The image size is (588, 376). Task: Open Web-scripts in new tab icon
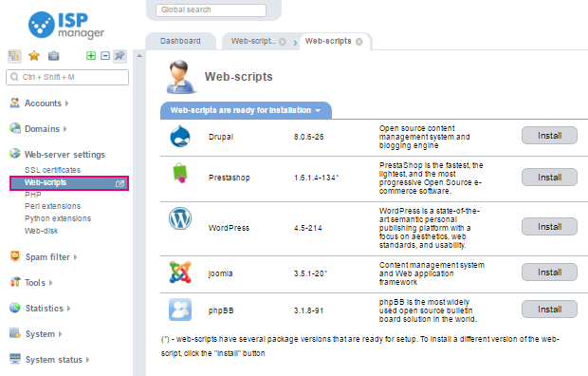120,183
